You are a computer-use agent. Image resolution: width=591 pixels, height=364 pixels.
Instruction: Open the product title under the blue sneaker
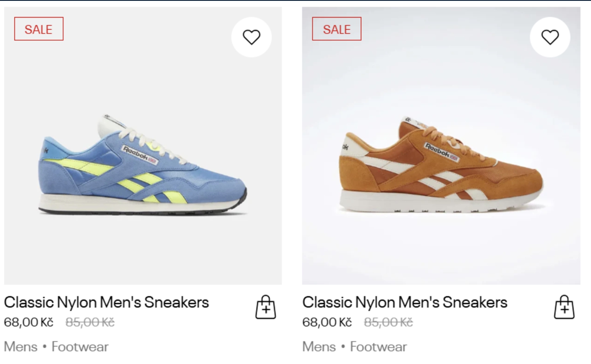point(106,302)
